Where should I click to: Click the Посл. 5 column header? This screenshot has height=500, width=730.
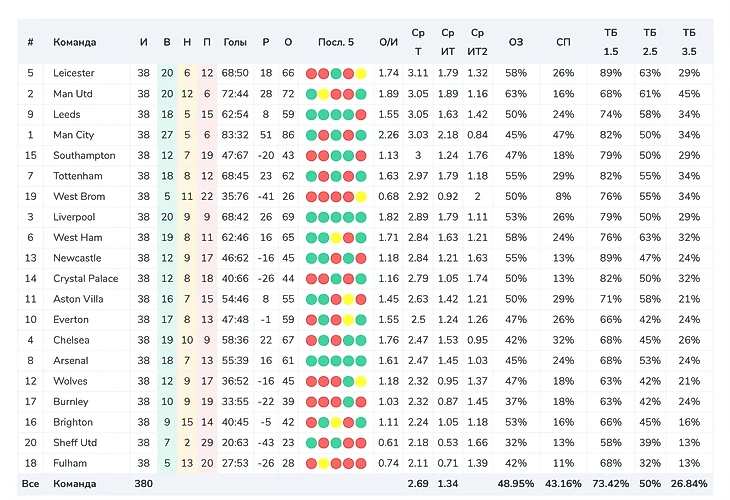click(336, 42)
